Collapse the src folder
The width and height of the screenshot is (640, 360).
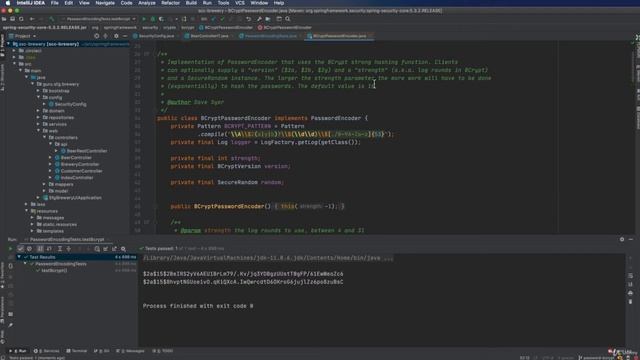[15, 64]
